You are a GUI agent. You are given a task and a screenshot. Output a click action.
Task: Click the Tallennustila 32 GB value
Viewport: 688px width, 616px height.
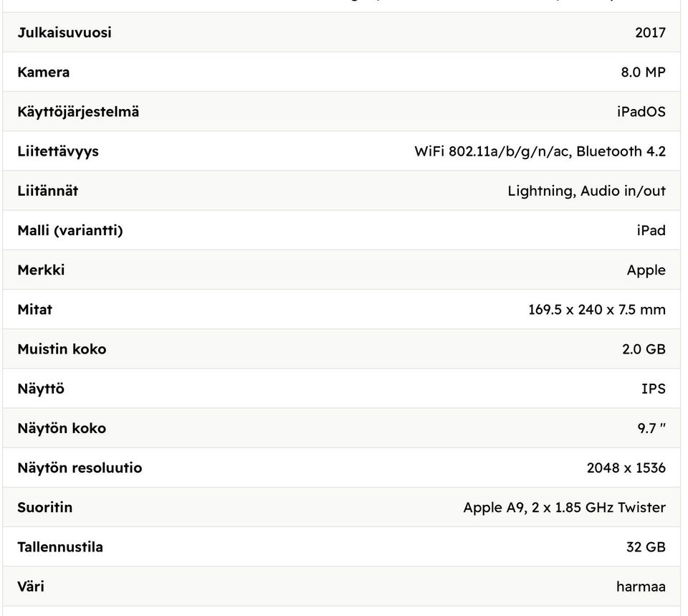click(x=646, y=547)
